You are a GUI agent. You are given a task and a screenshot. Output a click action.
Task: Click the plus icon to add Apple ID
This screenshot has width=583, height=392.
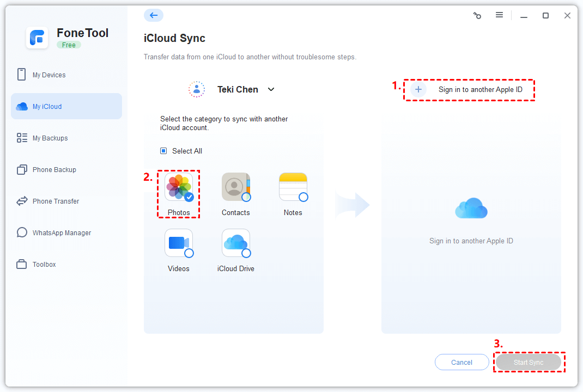418,89
